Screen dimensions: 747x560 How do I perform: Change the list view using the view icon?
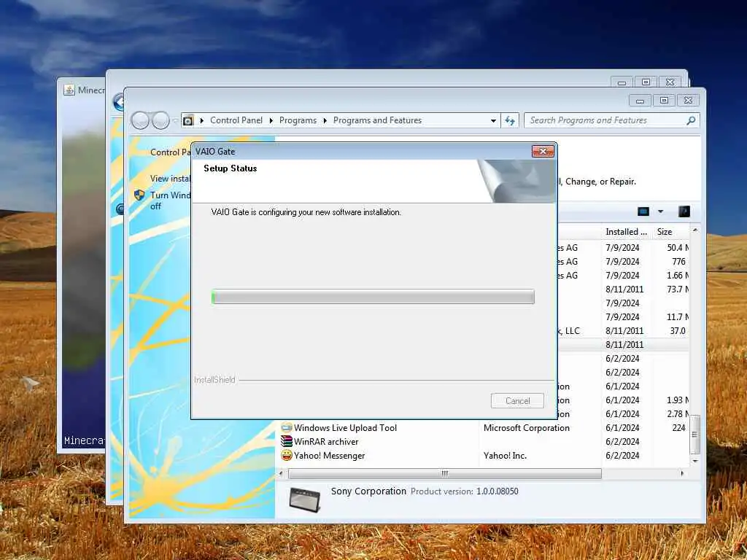(643, 211)
